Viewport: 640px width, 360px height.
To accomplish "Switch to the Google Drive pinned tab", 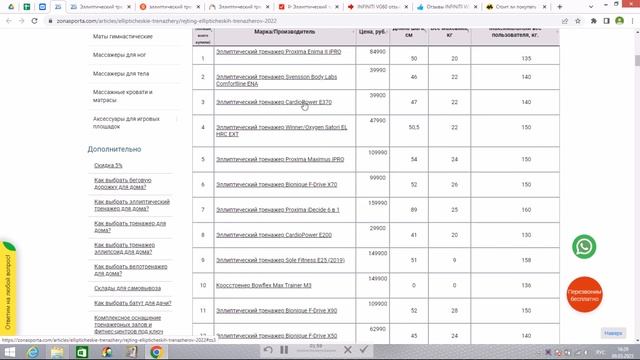I will pyautogui.click(x=11, y=7).
